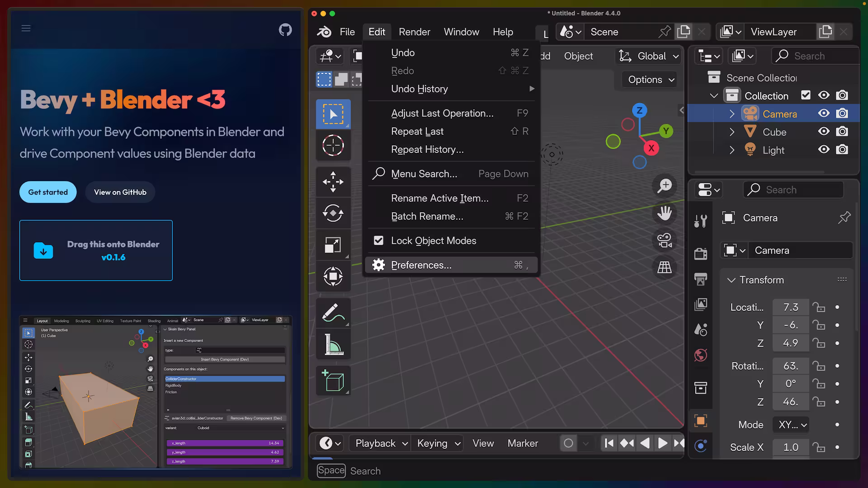
Task: Open GitHub icon on Bevy page
Action: coord(285,30)
